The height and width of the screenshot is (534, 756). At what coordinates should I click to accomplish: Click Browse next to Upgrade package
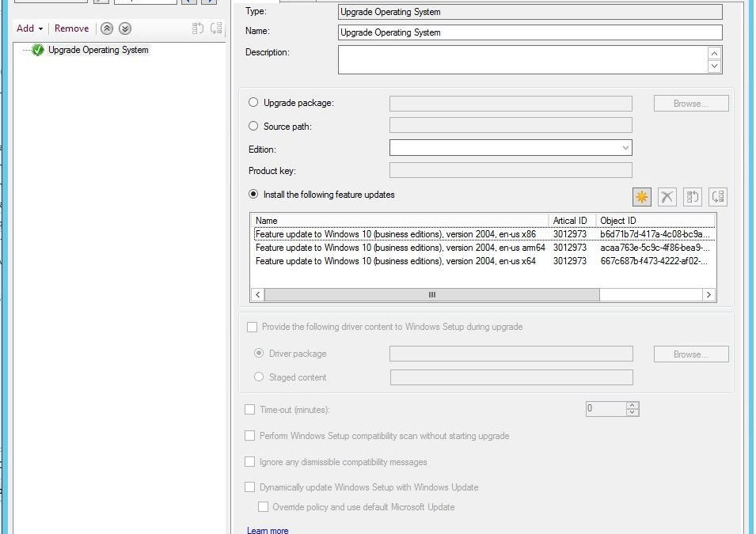pos(691,104)
